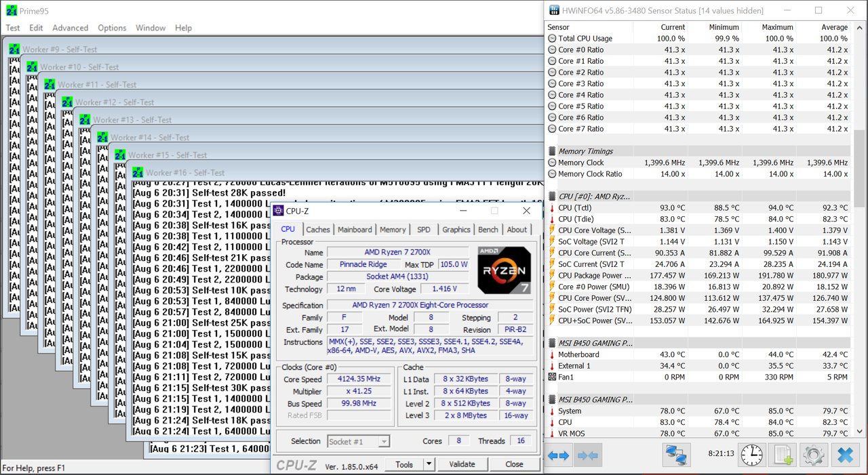Screen dimensions: 868x475
Task: Switch to the SPD tab in CPU-Z
Action: point(424,230)
